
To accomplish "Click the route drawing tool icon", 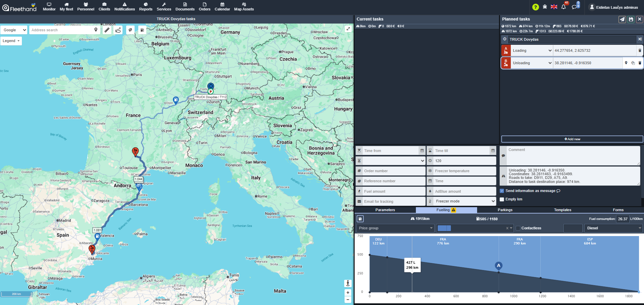I will [x=118, y=30].
